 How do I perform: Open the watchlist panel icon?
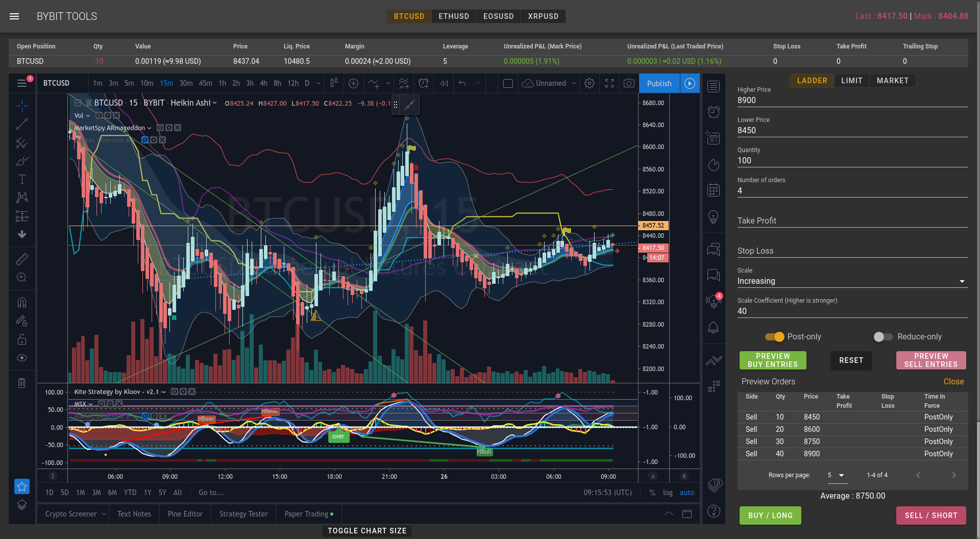[714, 87]
